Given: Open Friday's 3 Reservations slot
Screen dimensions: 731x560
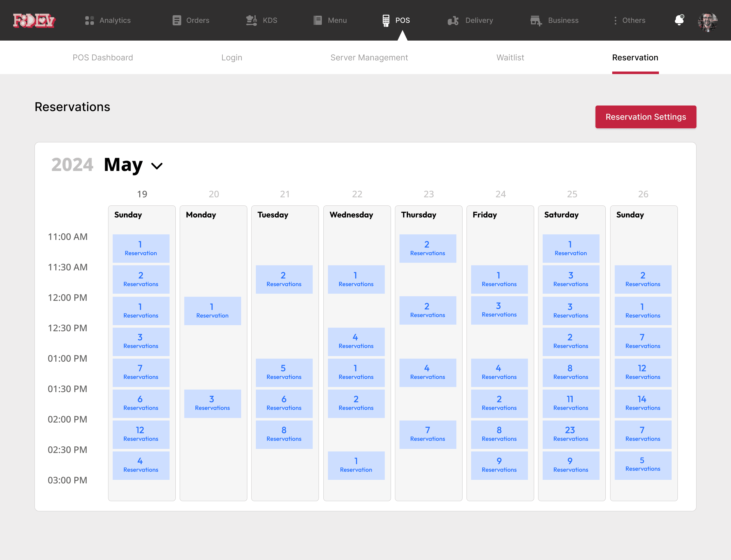Looking at the screenshot, I should [x=499, y=310].
